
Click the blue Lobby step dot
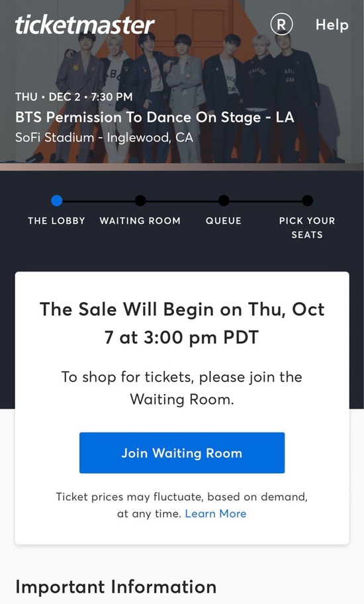(x=56, y=200)
